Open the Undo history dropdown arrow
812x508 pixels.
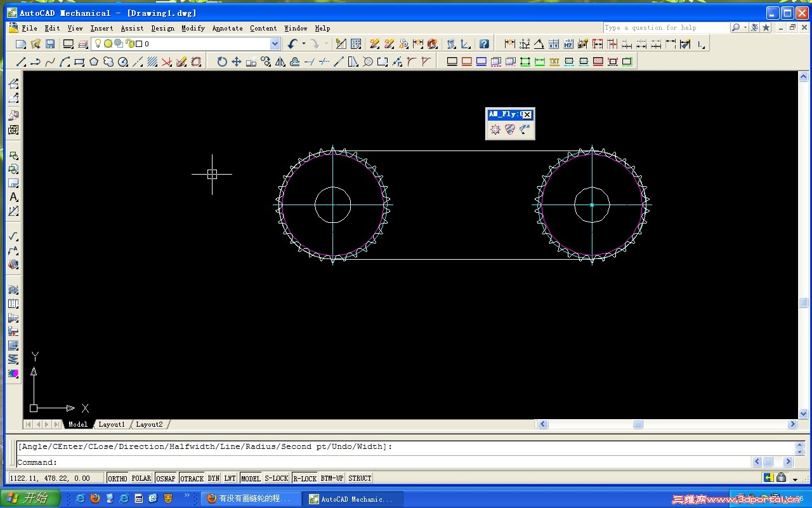click(304, 44)
